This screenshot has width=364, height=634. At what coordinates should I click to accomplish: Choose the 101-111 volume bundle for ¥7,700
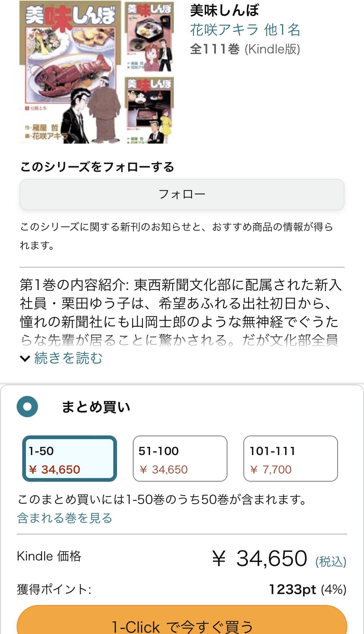tap(291, 459)
